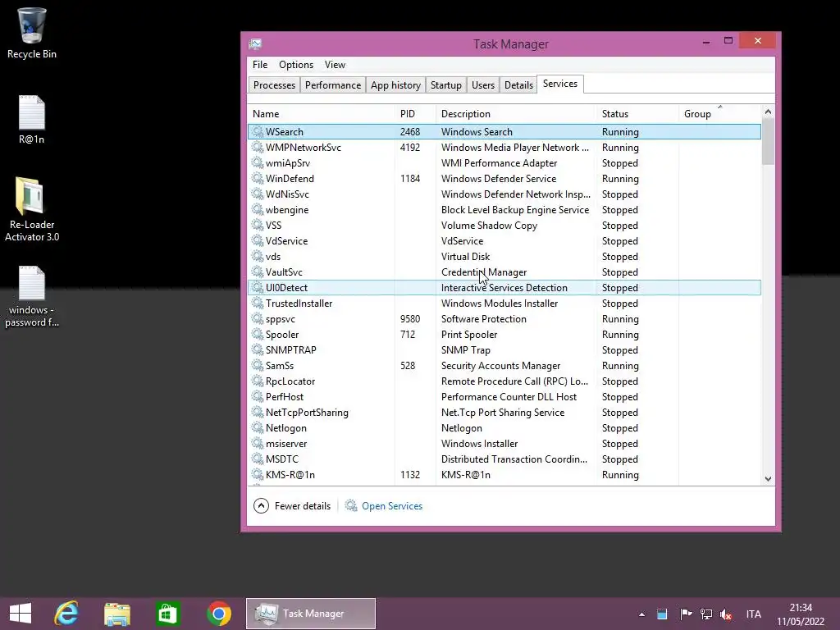
Task: Select the RpcLocator service row
Action: click(504, 381)
